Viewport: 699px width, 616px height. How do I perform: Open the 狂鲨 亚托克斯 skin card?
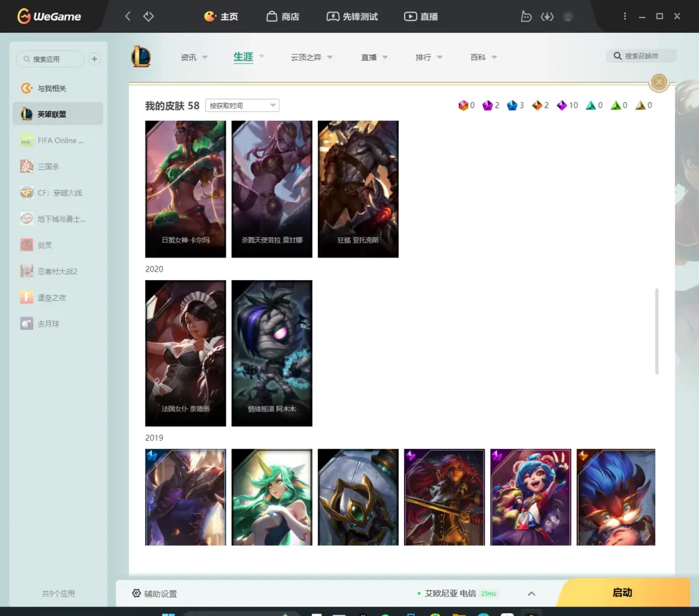[358, 189]
